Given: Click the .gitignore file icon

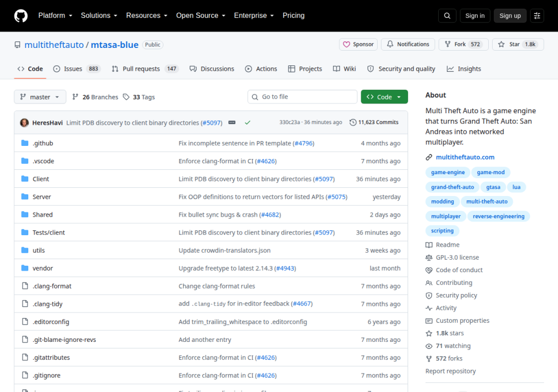Looking at the screenshot, I should click(25, 375).
